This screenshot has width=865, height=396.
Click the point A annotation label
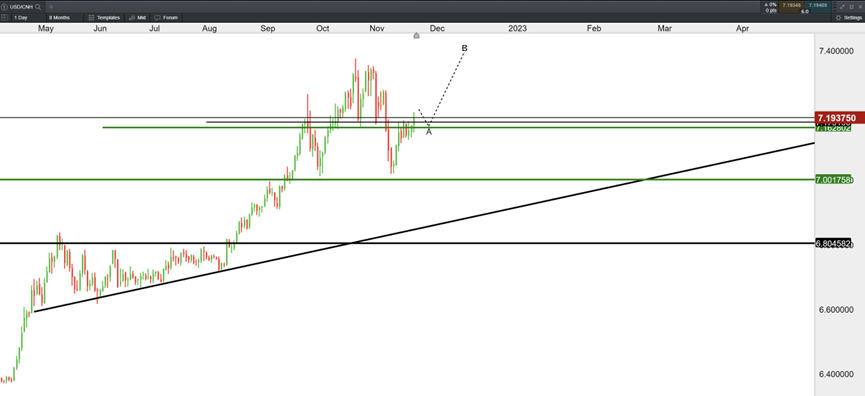pos(429,132)
